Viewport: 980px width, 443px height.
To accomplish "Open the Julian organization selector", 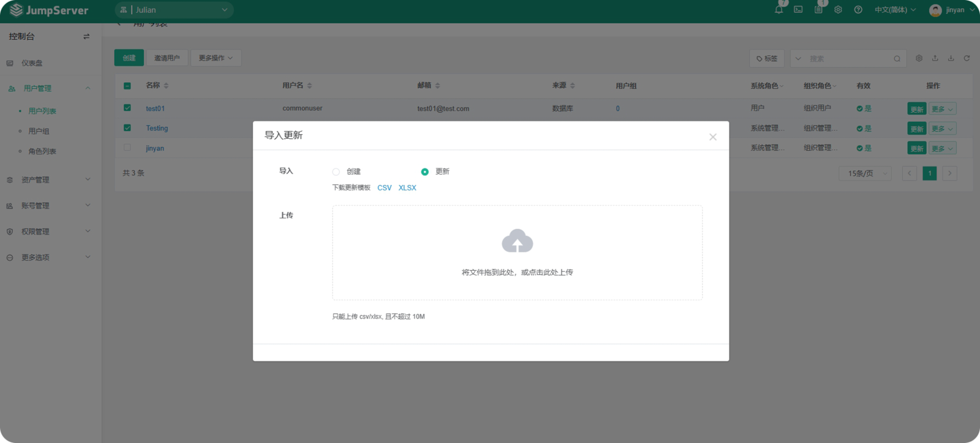I will pos(174,10).
